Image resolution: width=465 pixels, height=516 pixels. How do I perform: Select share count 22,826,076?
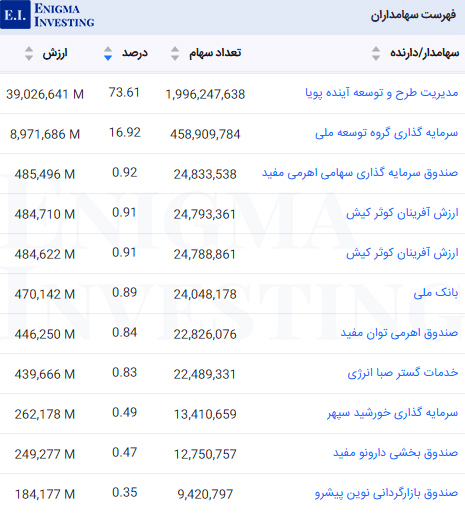[205, 334]
